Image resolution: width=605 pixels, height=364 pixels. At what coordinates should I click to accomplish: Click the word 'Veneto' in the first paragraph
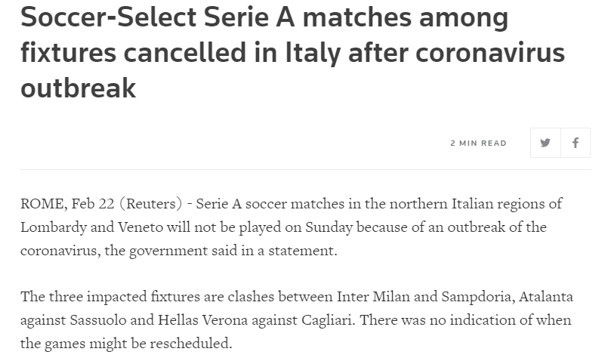[x=140, y=227]
